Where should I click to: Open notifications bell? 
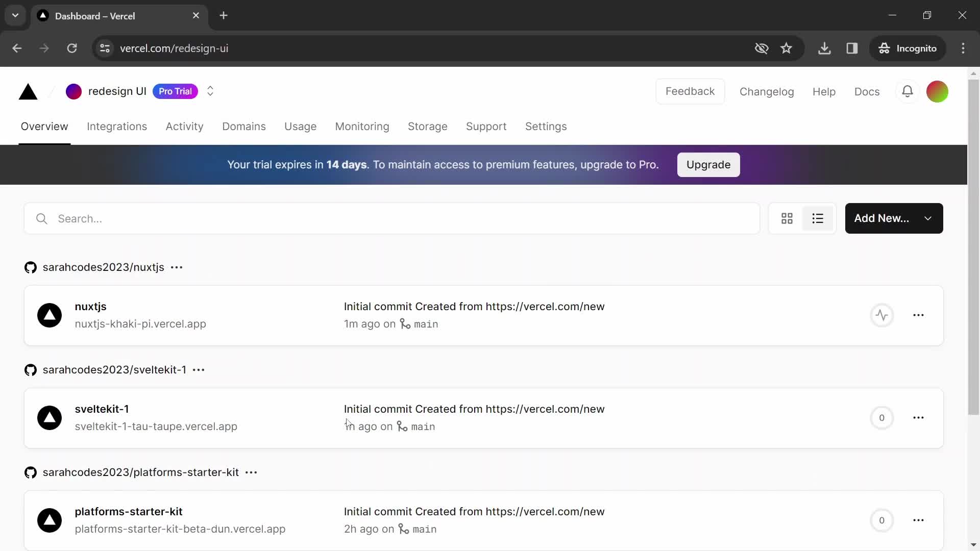click(908, 91)
